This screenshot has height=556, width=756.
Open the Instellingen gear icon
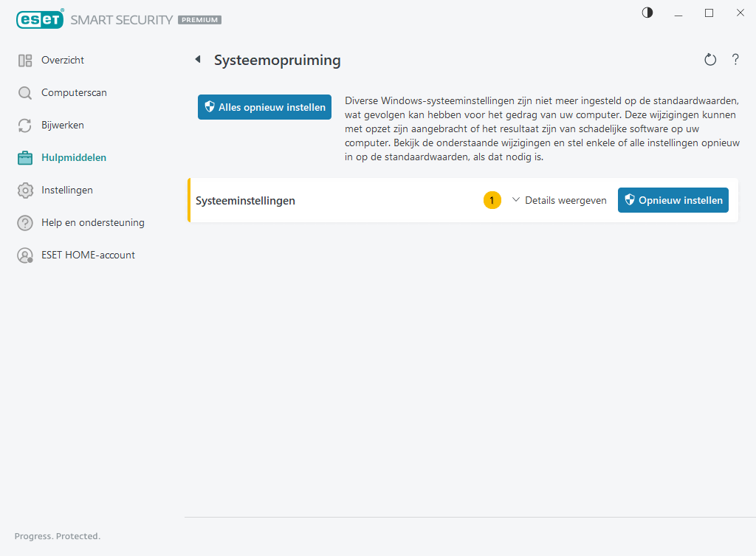point(24,190)
